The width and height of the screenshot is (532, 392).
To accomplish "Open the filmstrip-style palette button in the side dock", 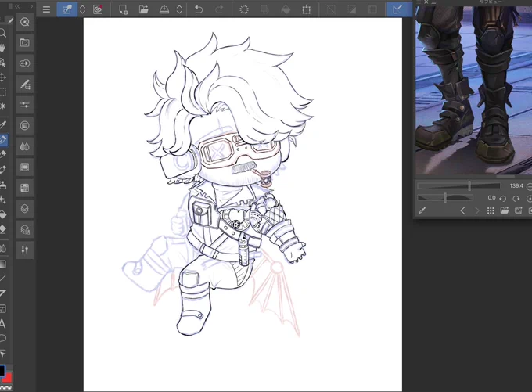I will [24, 167].
